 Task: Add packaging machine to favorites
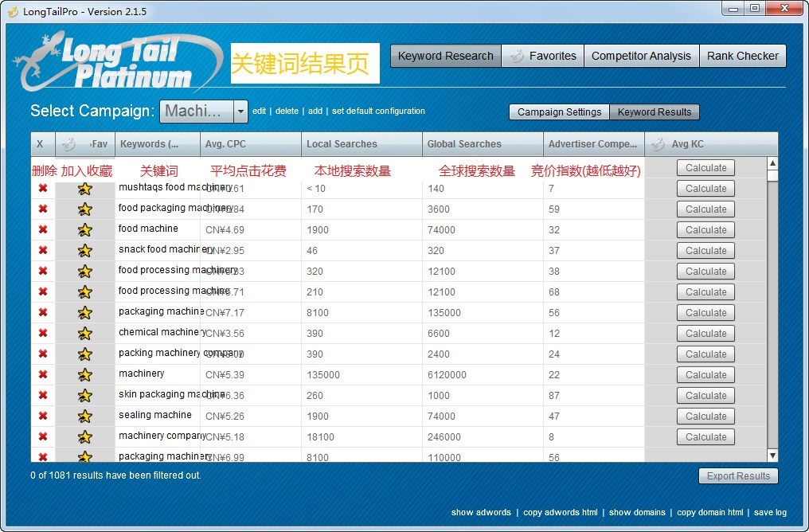(85, 313)
